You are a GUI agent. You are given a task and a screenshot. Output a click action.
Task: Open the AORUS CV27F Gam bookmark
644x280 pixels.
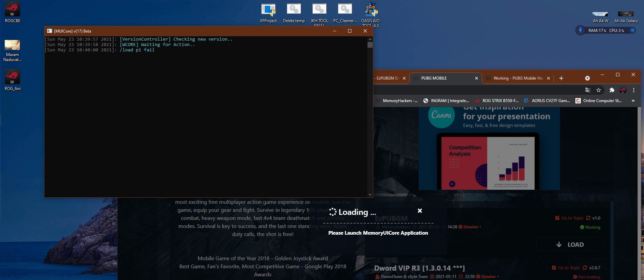tap(547, 101)
